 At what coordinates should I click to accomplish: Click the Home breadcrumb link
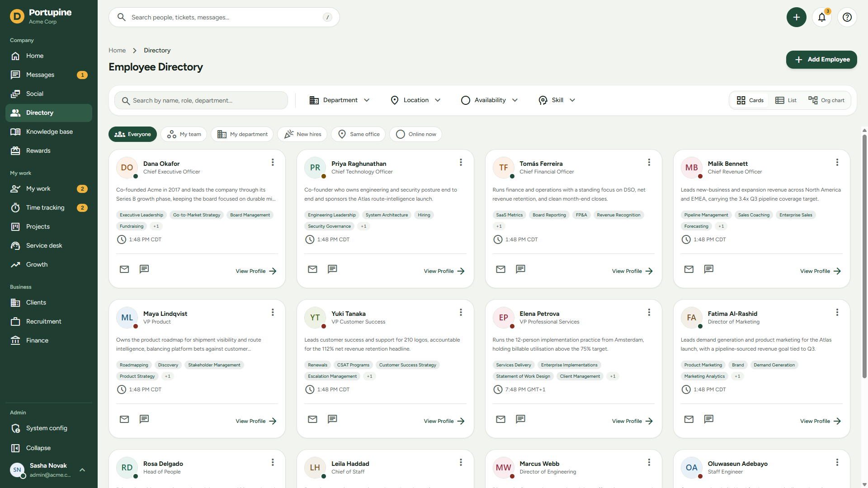pyautogui.click(x=117, y=50)
